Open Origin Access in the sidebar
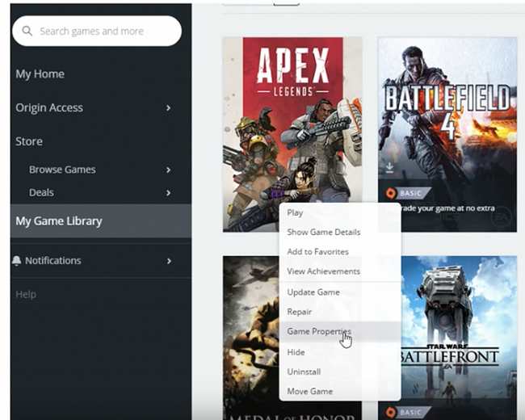 click(x=49, y=108)
